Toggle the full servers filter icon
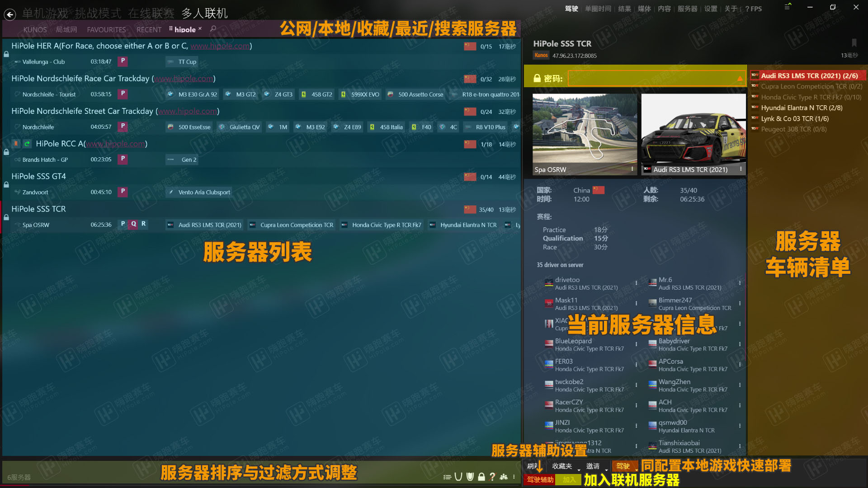This screenshot has width=868, height=488. (x=470, y=477)
